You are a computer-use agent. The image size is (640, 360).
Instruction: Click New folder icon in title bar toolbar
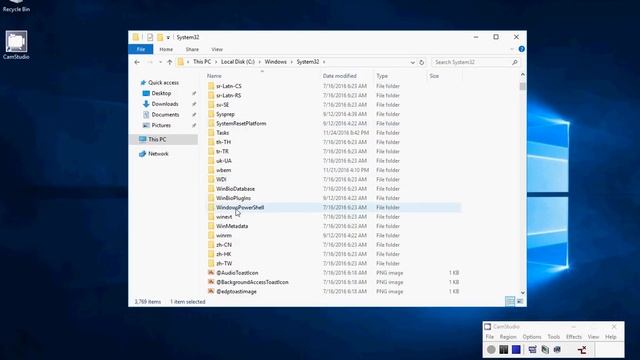coord(160,37)
